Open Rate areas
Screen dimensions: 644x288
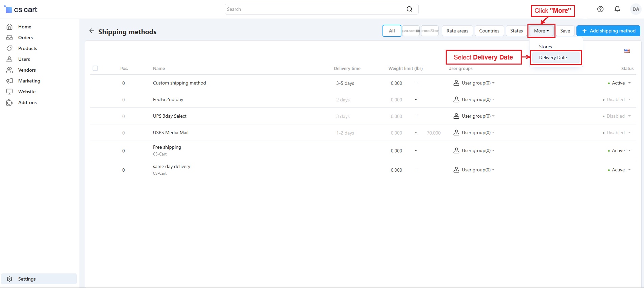(457, 31)
